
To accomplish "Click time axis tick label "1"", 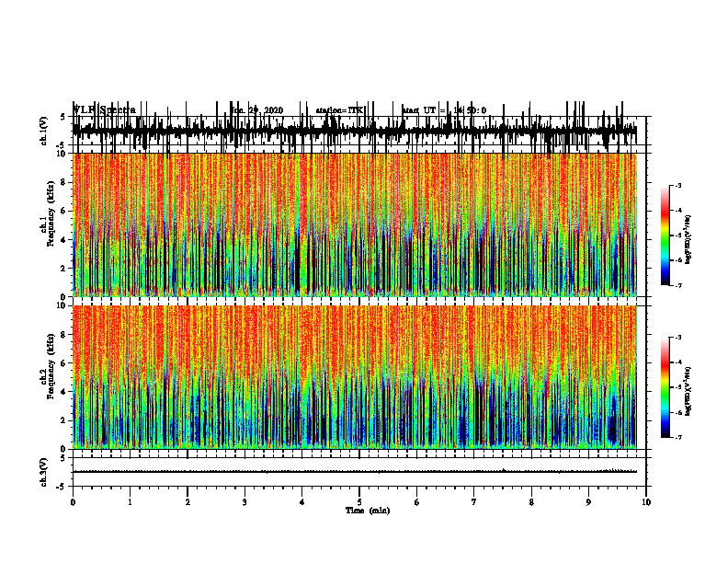I will pyautogui.click(x=130, y=502).
